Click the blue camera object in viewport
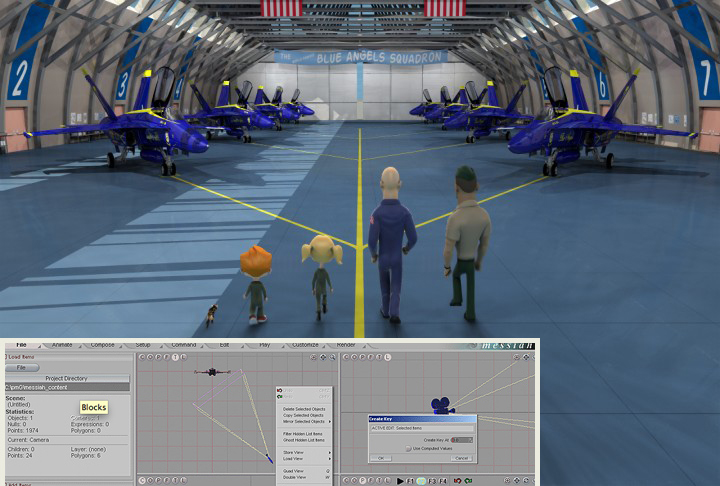Image resolution: width=720 pixels, height=486 pixels. [x=442, y=406]
